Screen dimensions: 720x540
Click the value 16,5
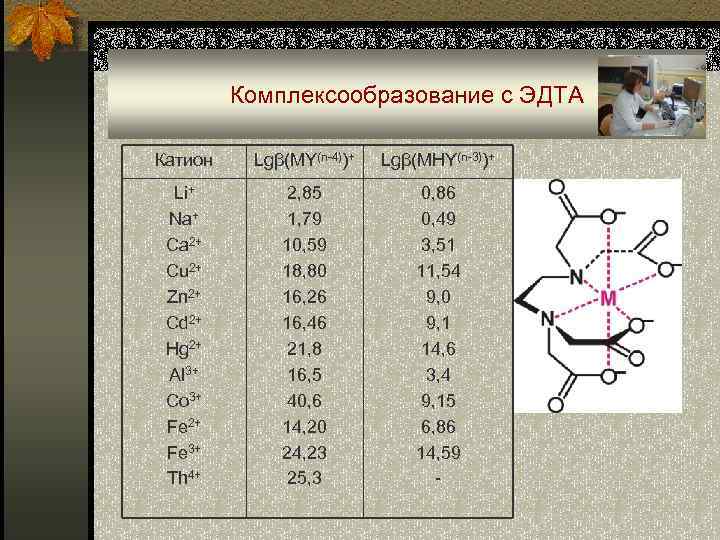[304, 375]
